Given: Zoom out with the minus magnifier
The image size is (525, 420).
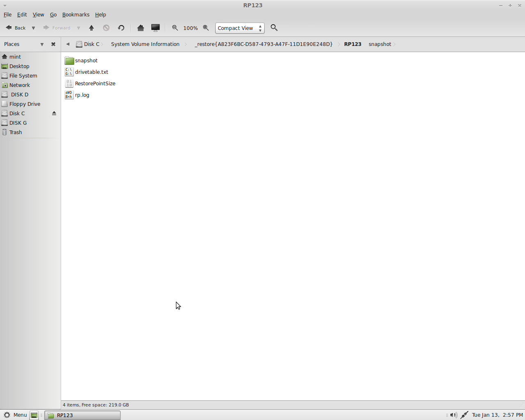Looking at the screenshot, I should coord(175,28).
